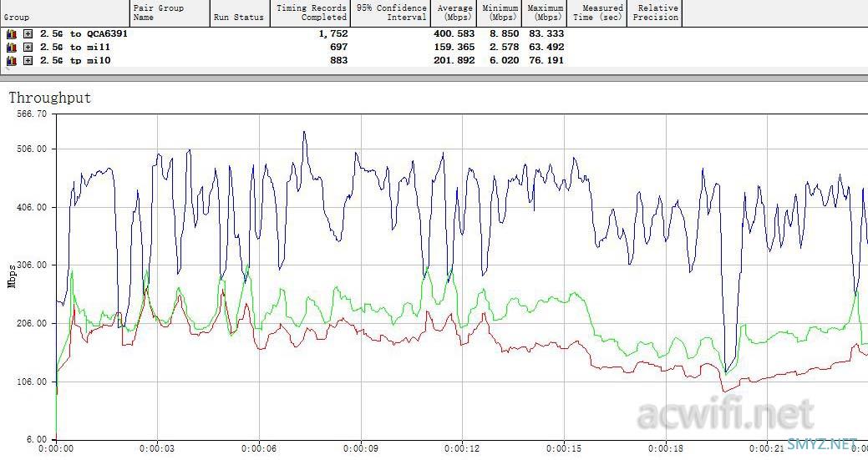Click the Throughput chart title

point(49,99)
